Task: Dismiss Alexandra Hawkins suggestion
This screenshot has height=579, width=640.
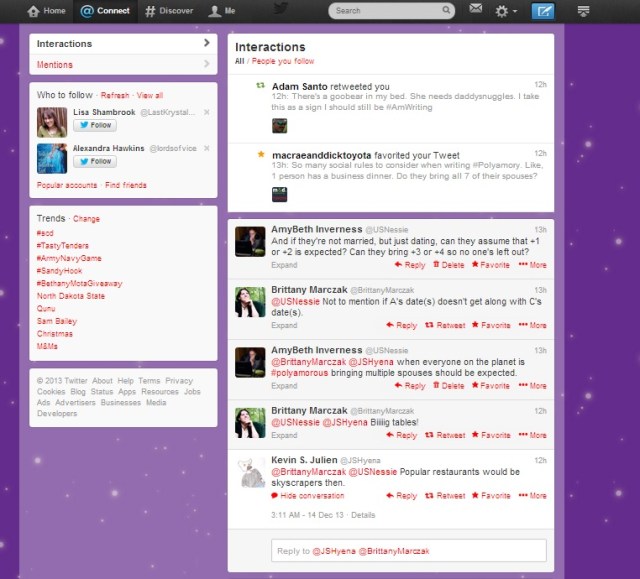Action: tap(207, 148)
